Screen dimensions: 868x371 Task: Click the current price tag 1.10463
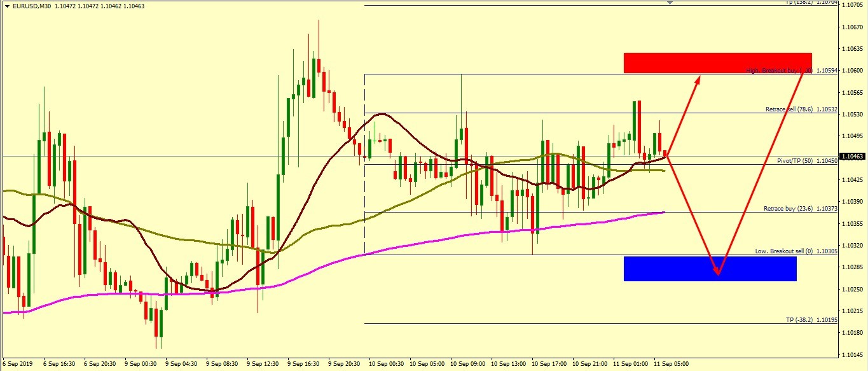852,156
